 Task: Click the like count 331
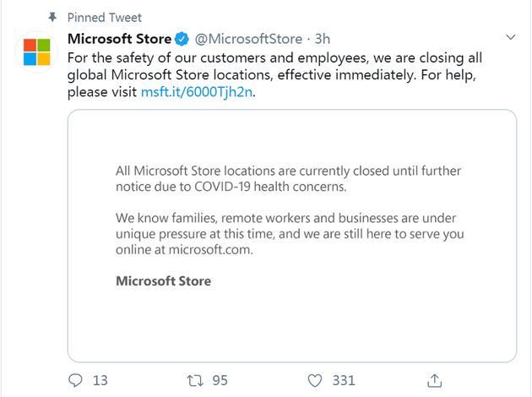pos(344,380)
